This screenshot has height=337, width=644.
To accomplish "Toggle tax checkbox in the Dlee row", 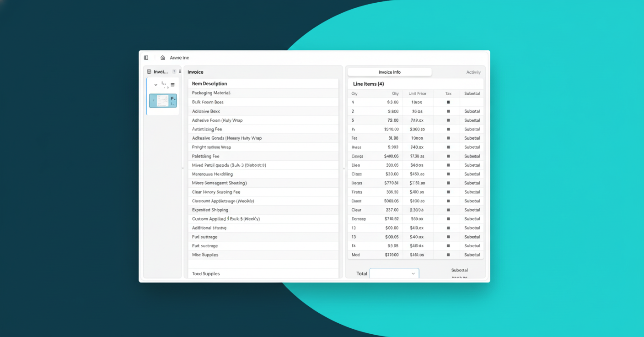I will click(448, 165).
